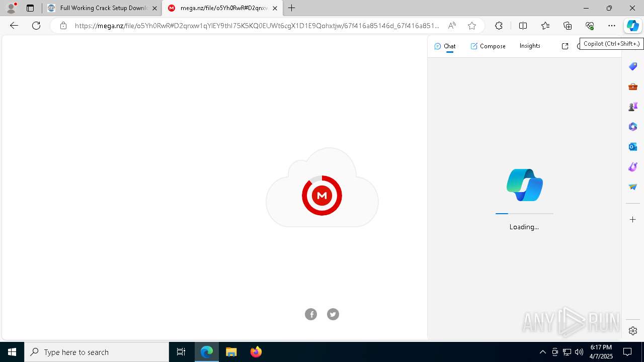Open Games sidebar chess icon
This screenshot has width=644, height=362.
633,107
